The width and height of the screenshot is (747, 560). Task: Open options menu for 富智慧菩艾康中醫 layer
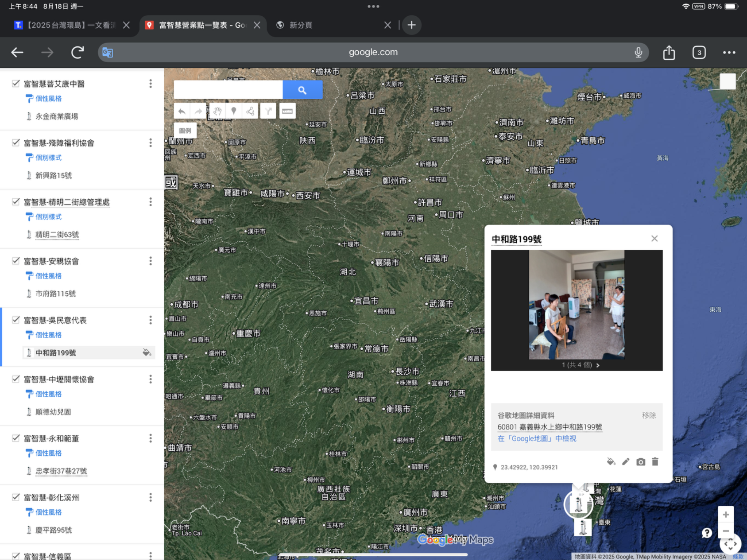click(151, 83)
